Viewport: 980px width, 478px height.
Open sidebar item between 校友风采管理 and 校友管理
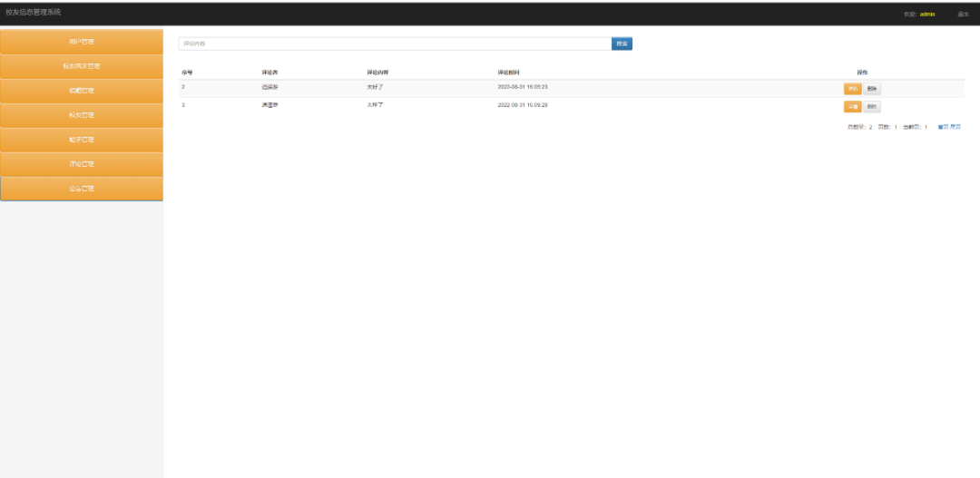tap(82, 91)
